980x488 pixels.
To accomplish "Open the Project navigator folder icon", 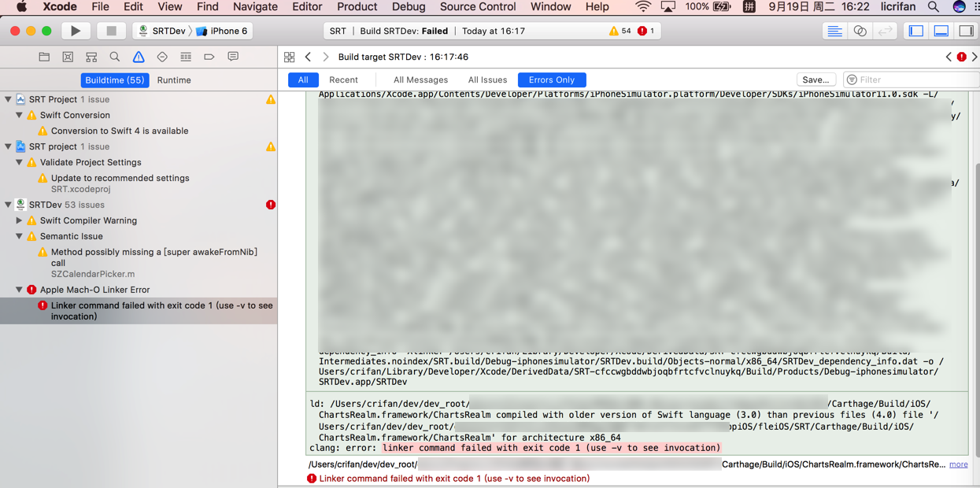I will 44,57.
